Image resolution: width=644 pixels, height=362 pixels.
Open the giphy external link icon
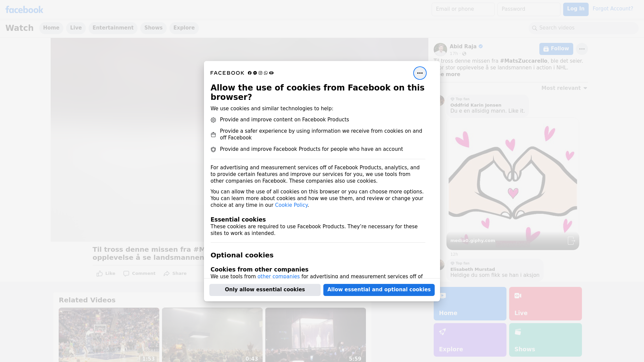[x=571, y=240]
